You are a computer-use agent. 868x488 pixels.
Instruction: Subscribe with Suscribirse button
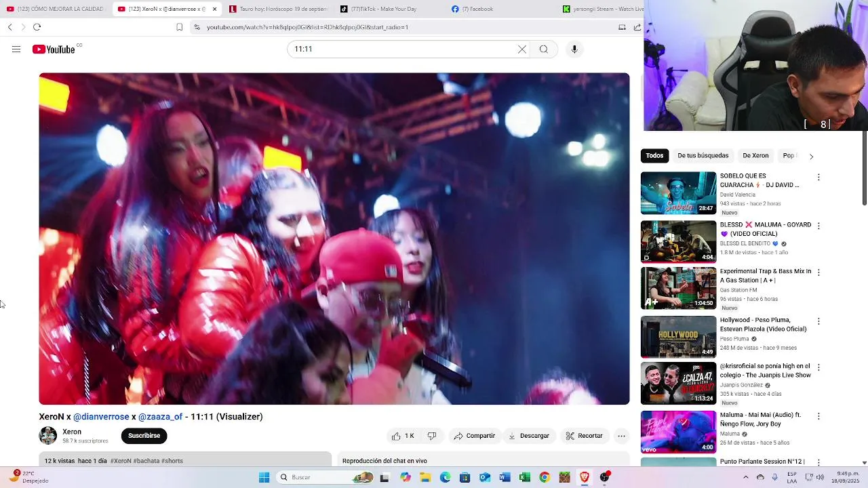[x=144, y=436]
